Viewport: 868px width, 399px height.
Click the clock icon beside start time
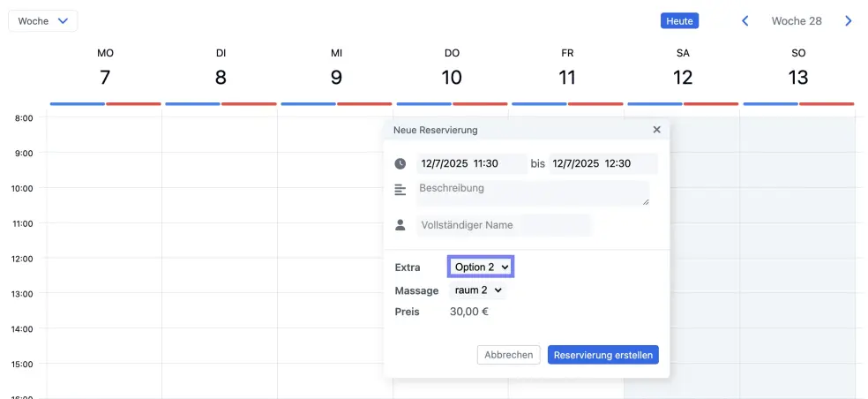tap(400, 163)
